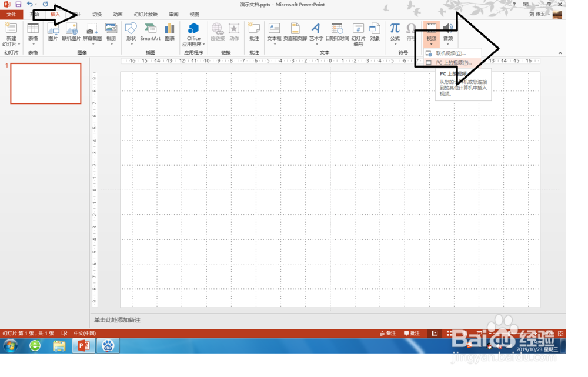The image size is (588, 377).
Task: Open PowerPoint Help question mark
Action: tap(514, 5)
